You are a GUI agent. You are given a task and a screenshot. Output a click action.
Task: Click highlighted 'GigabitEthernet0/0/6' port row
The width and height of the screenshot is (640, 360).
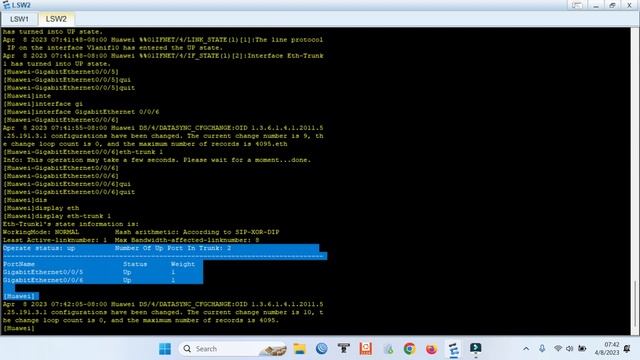(102, 280)
